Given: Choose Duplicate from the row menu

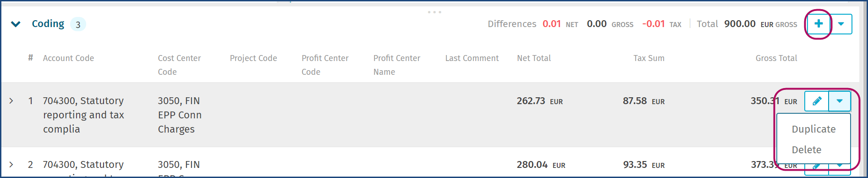Looking at the screenshot, I should click(x=813, y=129).
